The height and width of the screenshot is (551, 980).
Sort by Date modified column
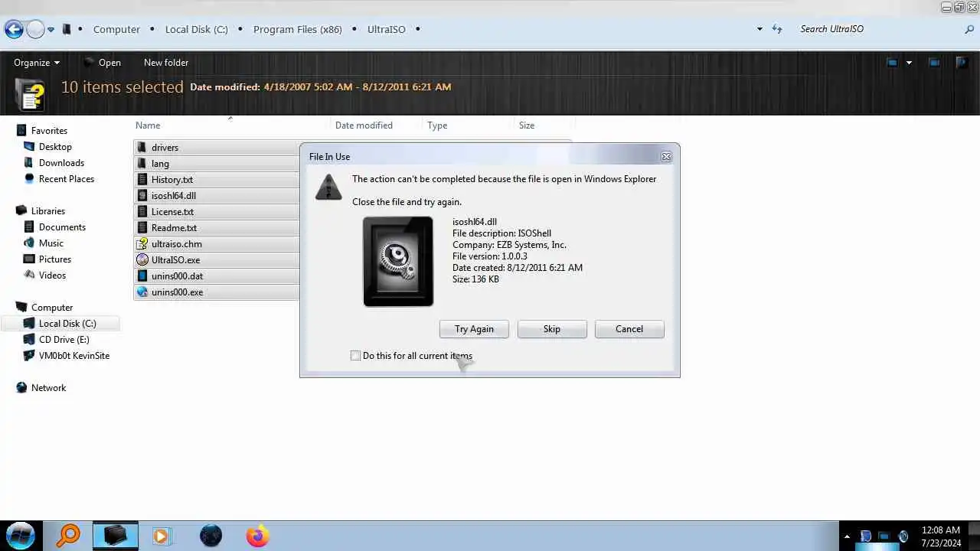click(364, 126)
